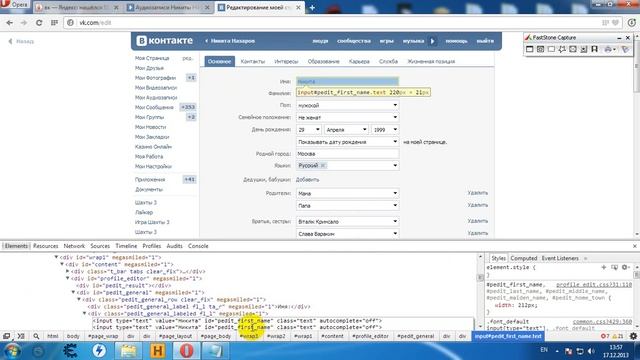This screenshot has width=640, height=360.
Task: Open the folder icon on the taskbar
Action: 128,351
